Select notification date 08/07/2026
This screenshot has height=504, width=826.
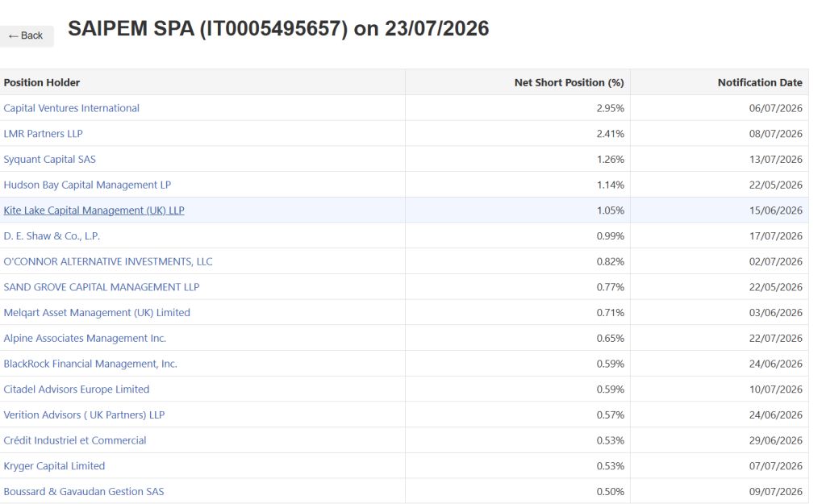click(775, 134)
